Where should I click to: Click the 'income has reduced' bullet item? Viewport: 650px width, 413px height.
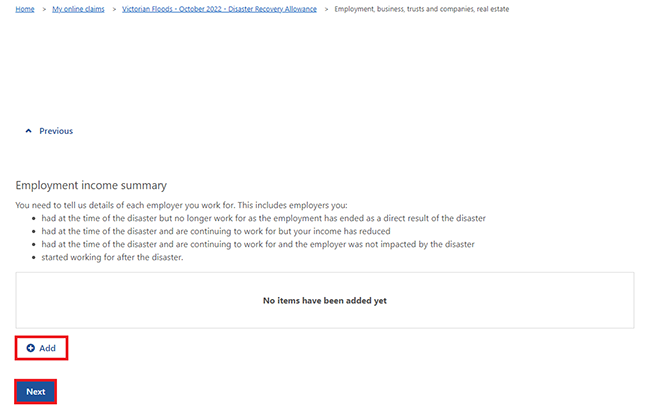point(216,231)
